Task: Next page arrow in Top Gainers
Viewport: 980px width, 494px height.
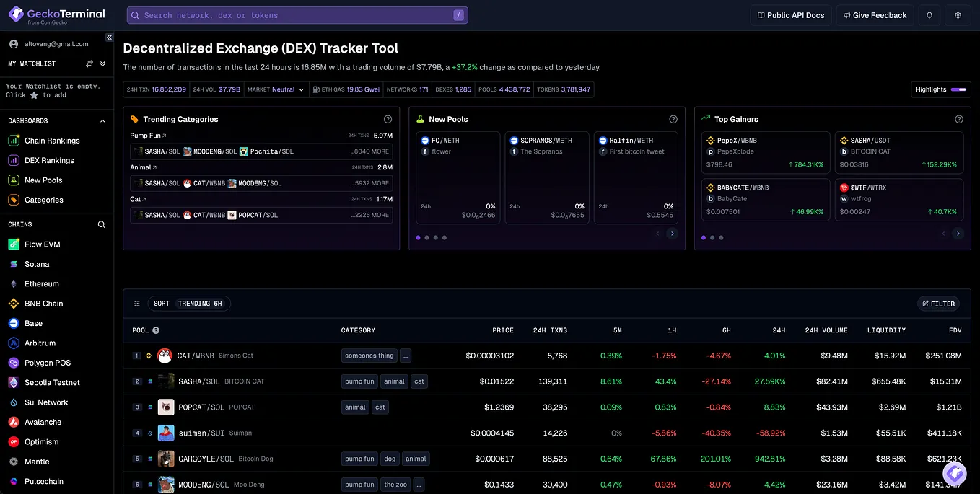Action: click(x=958, y=234)
